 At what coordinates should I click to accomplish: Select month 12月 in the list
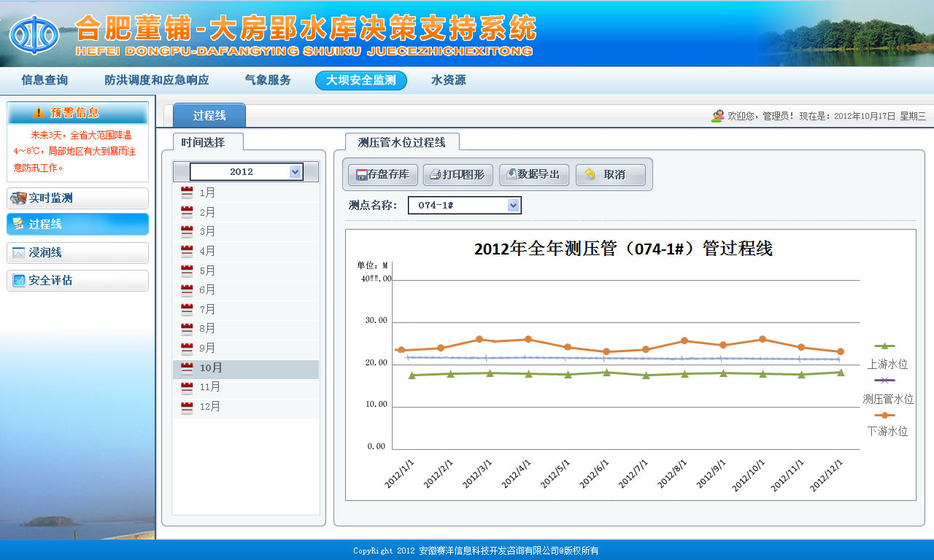[x=246, y=407]
